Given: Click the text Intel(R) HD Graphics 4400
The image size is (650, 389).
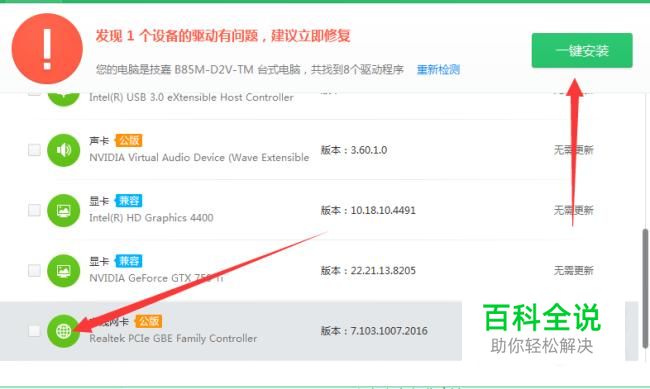Looking at the screenshot, I should (151, 218).
